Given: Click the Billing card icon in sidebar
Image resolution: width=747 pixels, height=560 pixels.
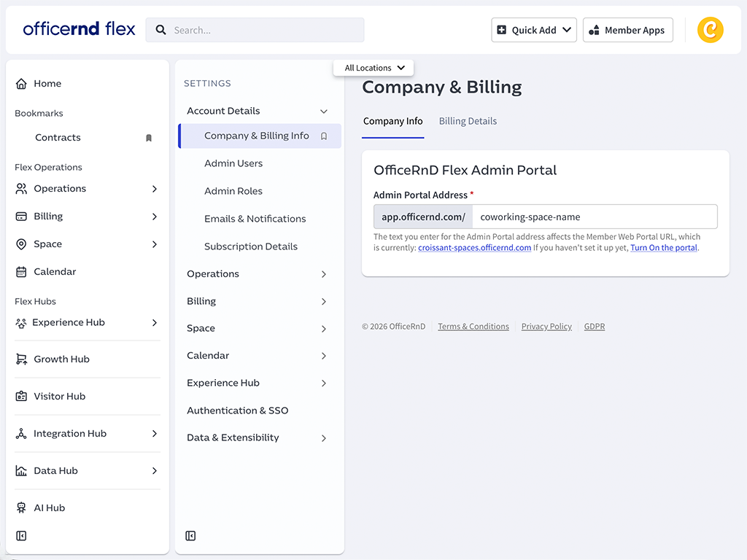Looking at the screenshot, I should click(x=21, y=216).
